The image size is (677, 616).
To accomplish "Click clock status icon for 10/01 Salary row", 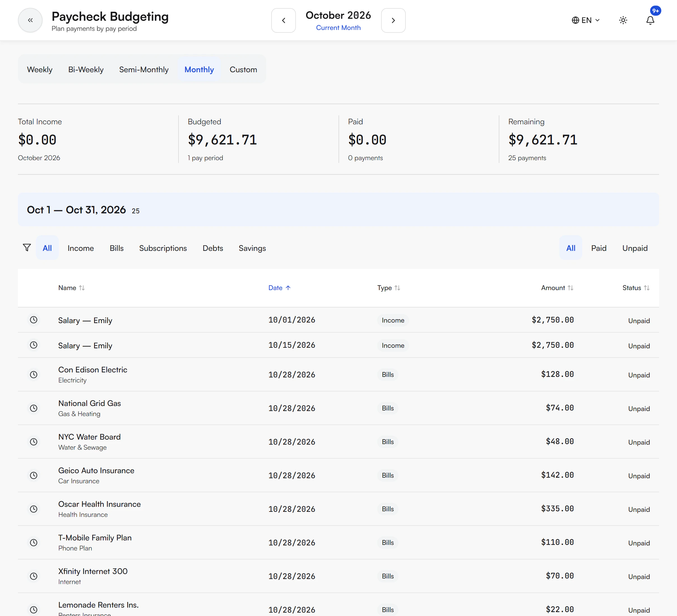I will tap(34, 320).
